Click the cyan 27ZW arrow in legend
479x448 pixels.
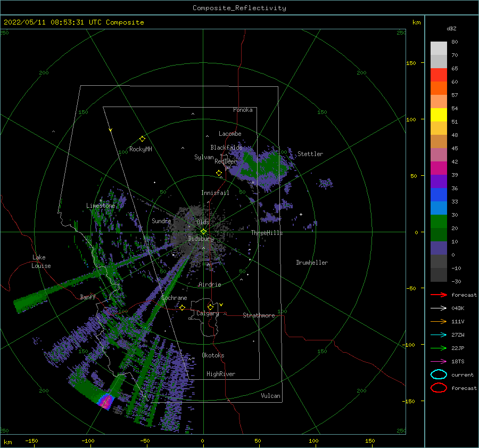coord(439,335)
